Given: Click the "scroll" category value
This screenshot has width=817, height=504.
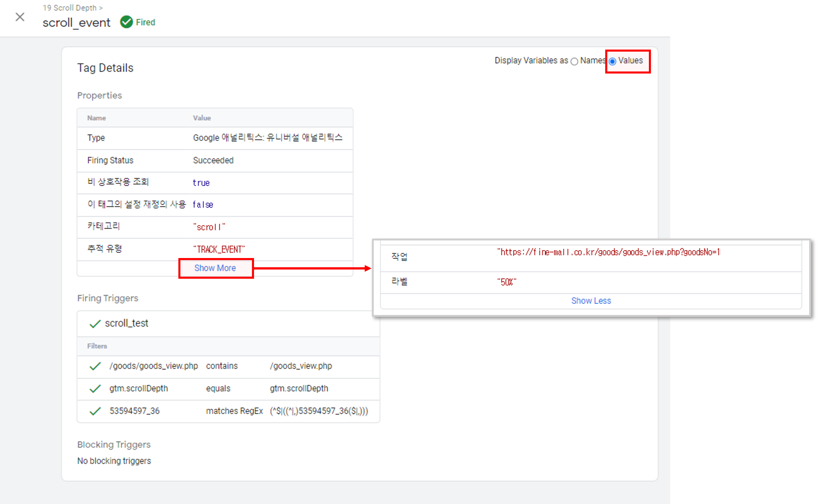Looking at the screenshot, I should (209, 227).
